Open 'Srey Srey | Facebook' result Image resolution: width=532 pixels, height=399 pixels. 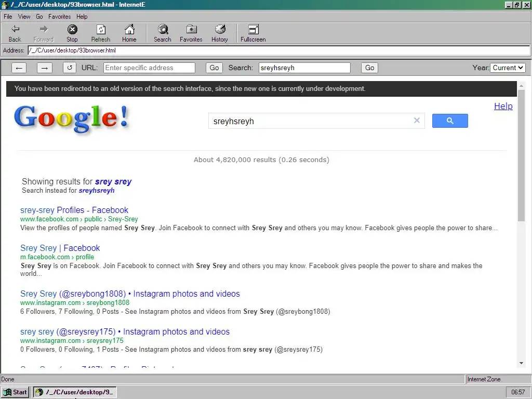(60, 248)
